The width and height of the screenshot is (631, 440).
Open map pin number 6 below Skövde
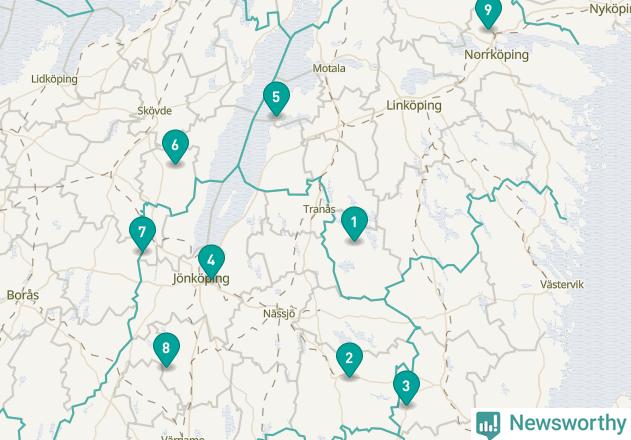175,147
